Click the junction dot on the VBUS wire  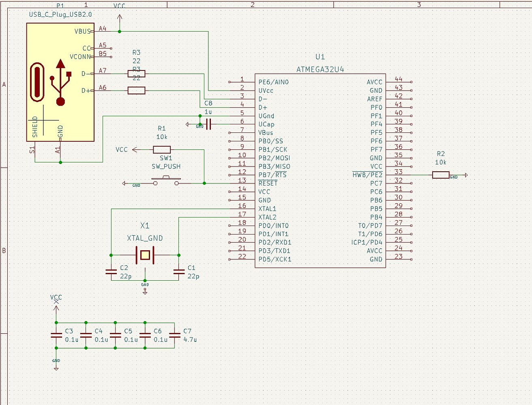pyautogui.click(x=120, y=31)
